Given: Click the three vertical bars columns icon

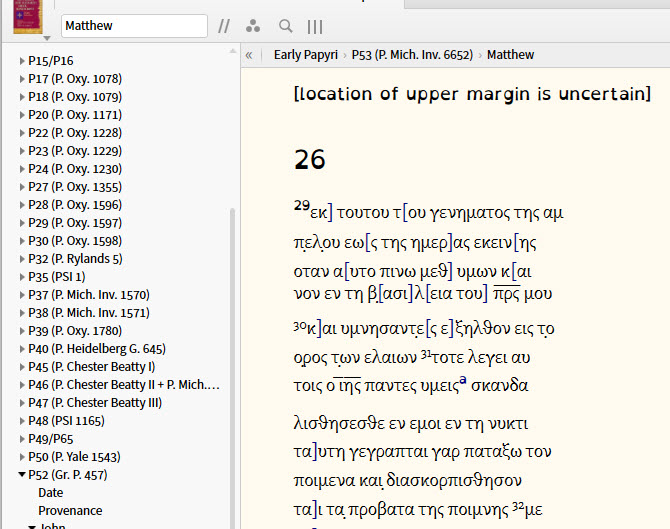Looking at the screenshot, I should (315, 26).
